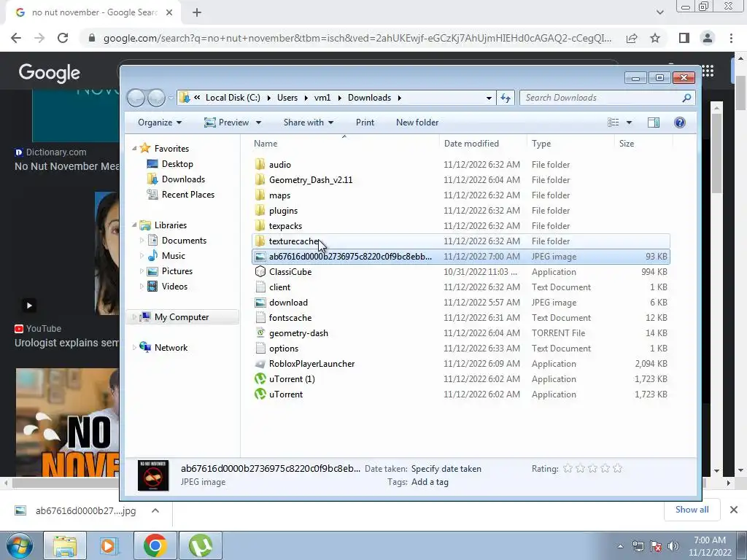Click New folder in the toolbar
This screenshot has width=747, height=560.
pos(417,122)
